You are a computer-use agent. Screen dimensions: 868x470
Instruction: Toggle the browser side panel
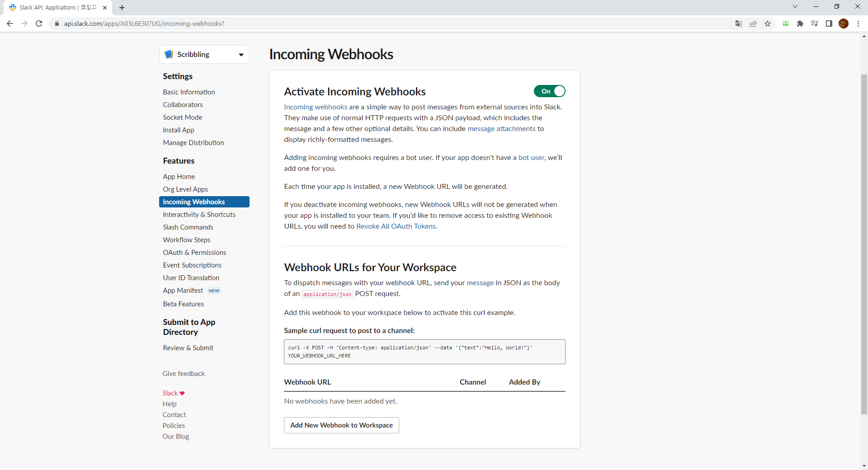(829, 23)
